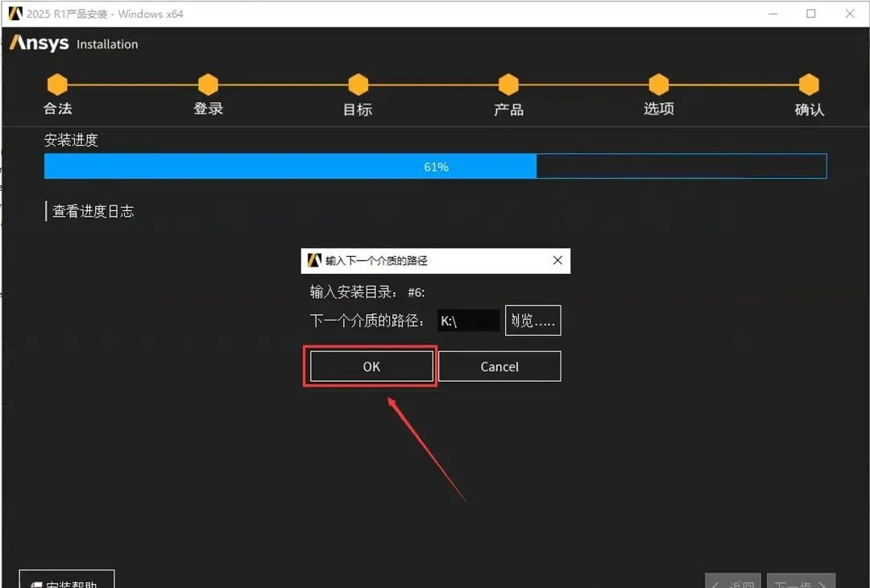Click the 登录 step label
Screen dimensions: 870x588
coord(208,109)
